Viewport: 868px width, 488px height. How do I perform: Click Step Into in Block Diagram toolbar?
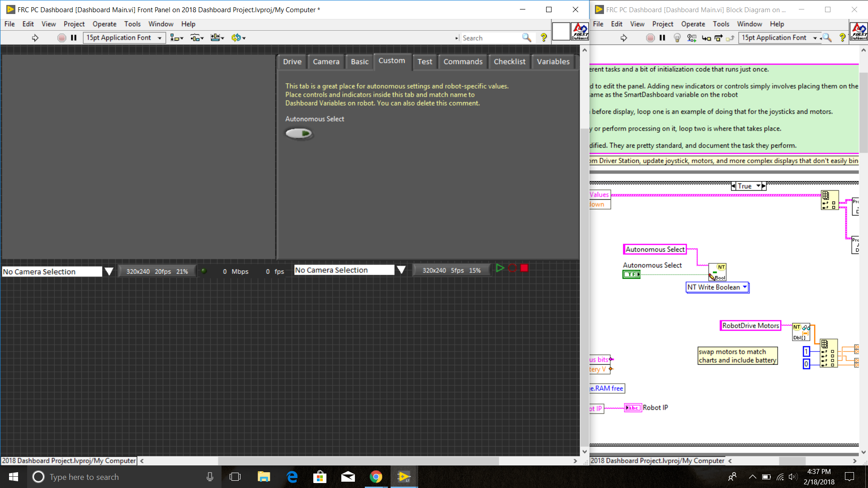coord(706,38)
